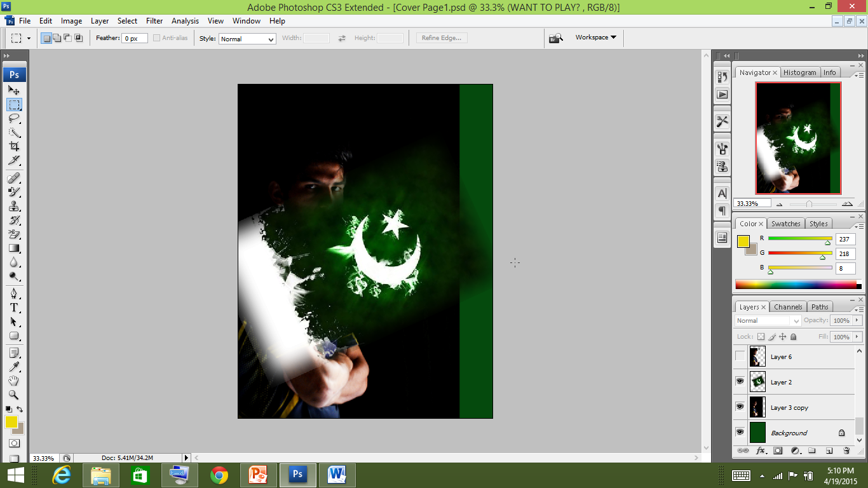Choose Add to selection mode
The width and height of the screenshot is (868, 488).
click(x=57, y=38)
